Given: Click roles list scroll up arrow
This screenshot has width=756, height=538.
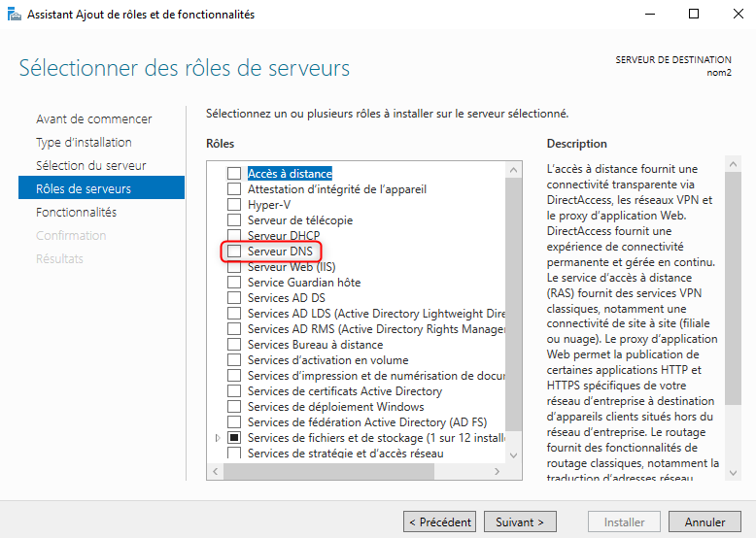Looking at the screenshot, I should [513, 170].
